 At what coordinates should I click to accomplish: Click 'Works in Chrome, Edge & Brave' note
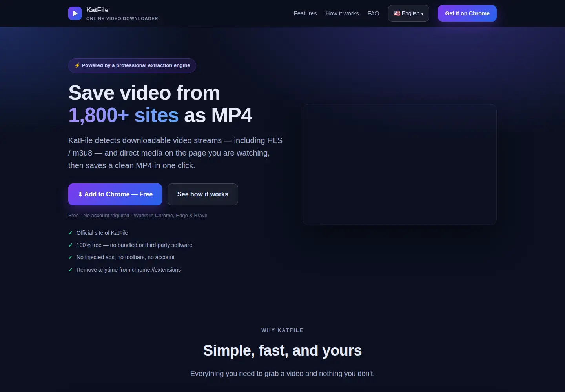pyautogui.click(x=170, y=216)
